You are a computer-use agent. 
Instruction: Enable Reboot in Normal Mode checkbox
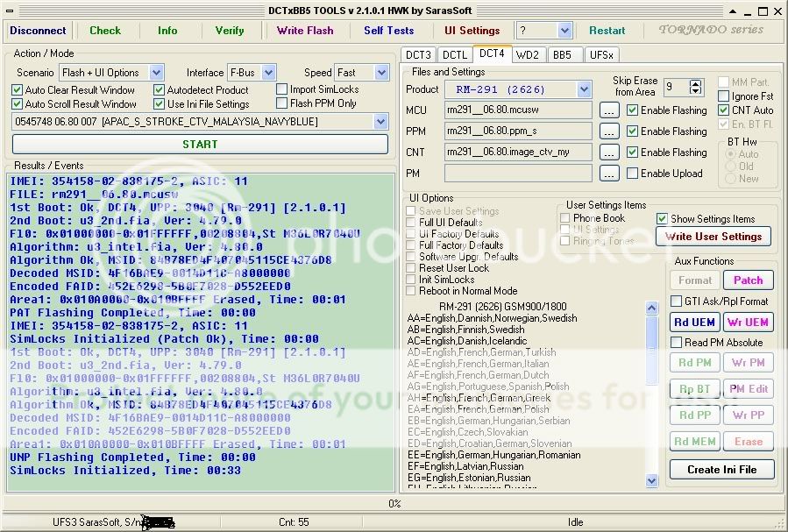click(x=411, y=291)
